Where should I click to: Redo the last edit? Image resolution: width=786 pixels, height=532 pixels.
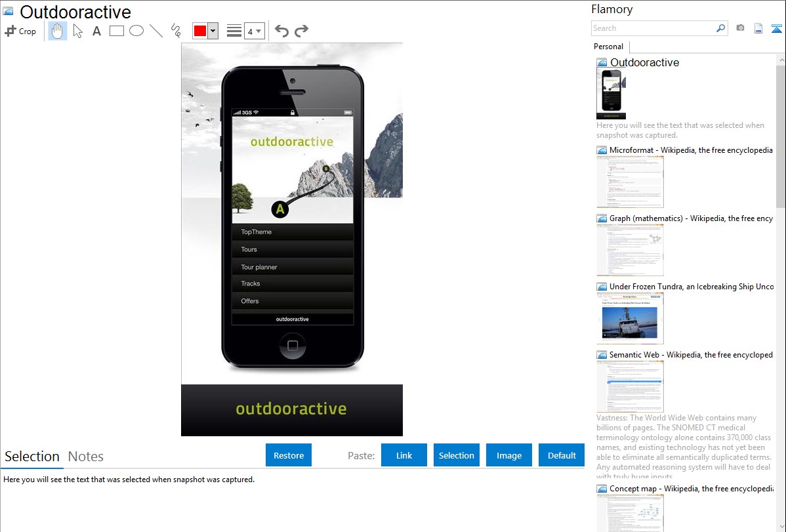click(301, 31)
